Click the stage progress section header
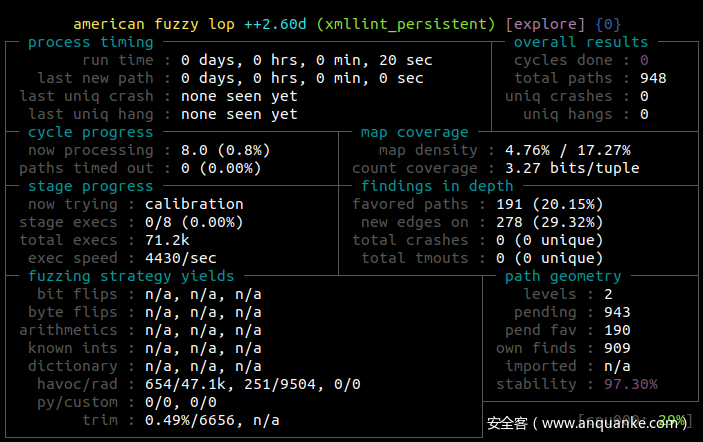Screen dimensions: 703x442 click(90, 186)
